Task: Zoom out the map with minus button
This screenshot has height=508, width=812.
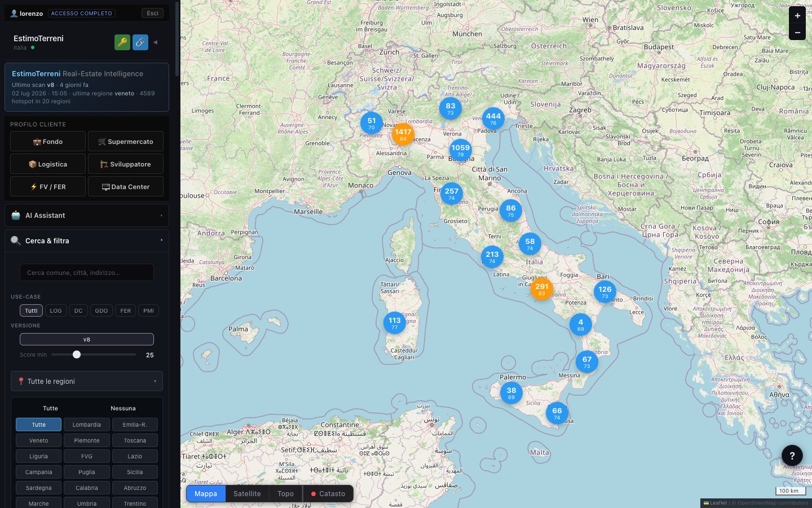Action: coord(797,33)
